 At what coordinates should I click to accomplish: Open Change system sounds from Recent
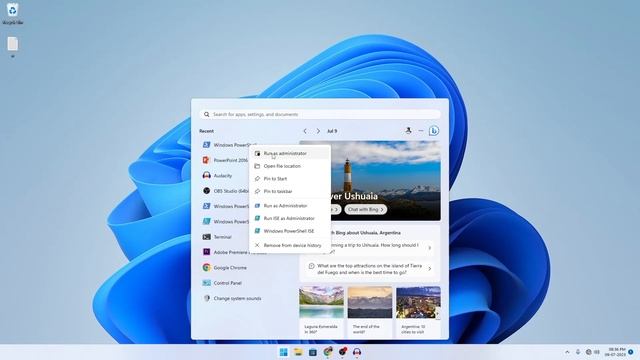pos(232,298)
